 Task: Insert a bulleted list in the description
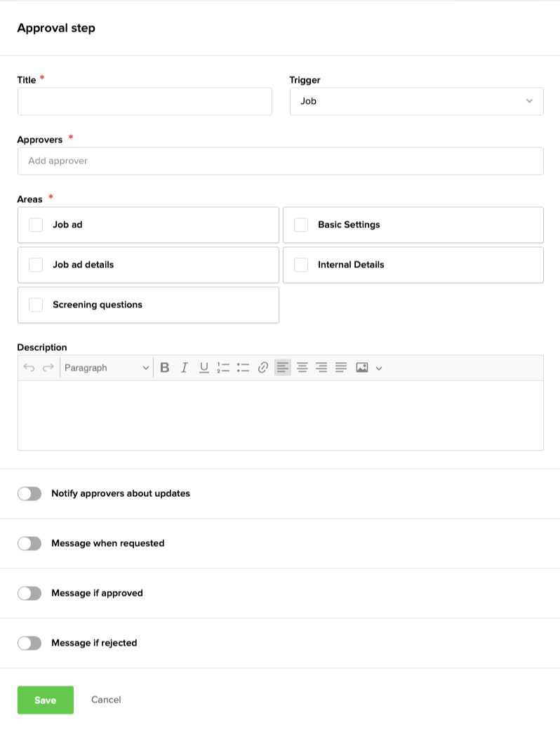(x=244, y=368)
